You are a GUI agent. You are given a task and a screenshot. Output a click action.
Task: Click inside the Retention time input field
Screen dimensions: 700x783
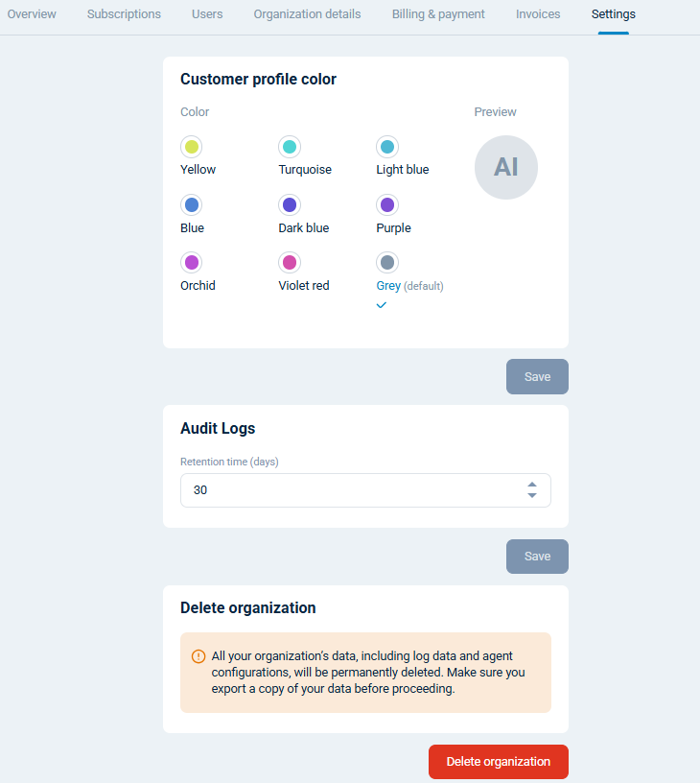tap(336, 490)
